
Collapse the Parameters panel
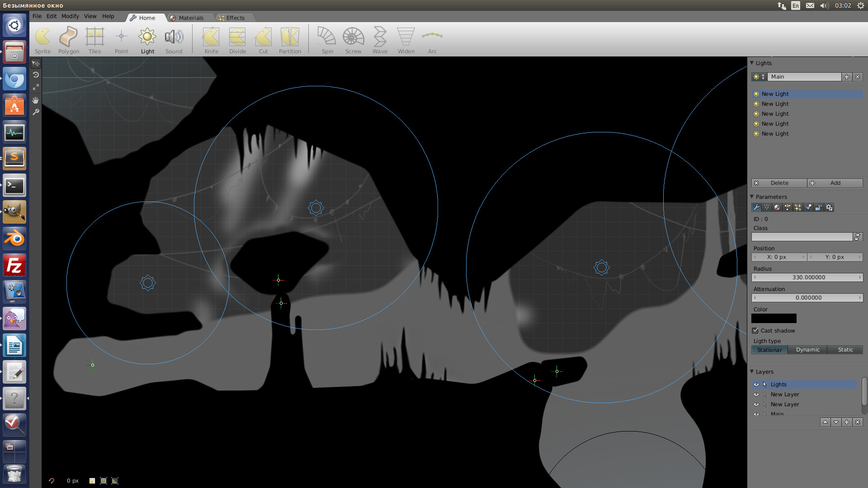[x=752, y=197]
